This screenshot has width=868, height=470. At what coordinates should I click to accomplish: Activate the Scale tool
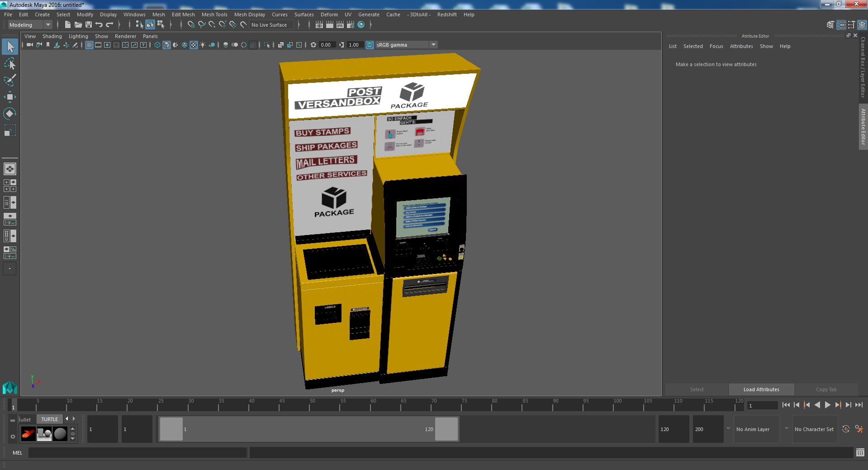pos(9,130)
